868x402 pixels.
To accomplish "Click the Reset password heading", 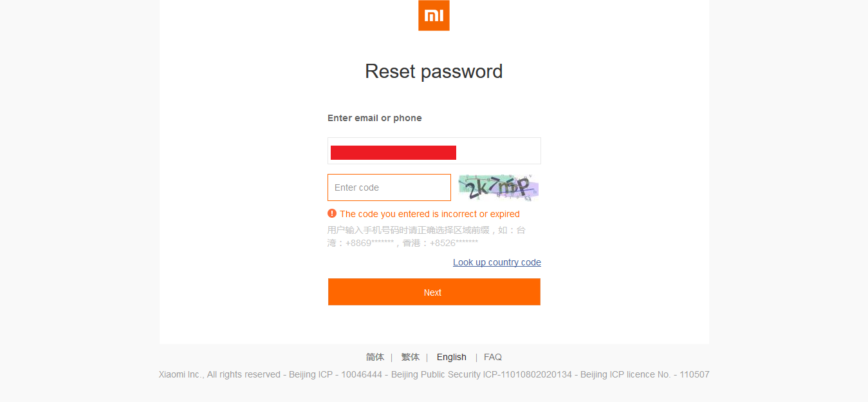I will (x=434, y=71).
